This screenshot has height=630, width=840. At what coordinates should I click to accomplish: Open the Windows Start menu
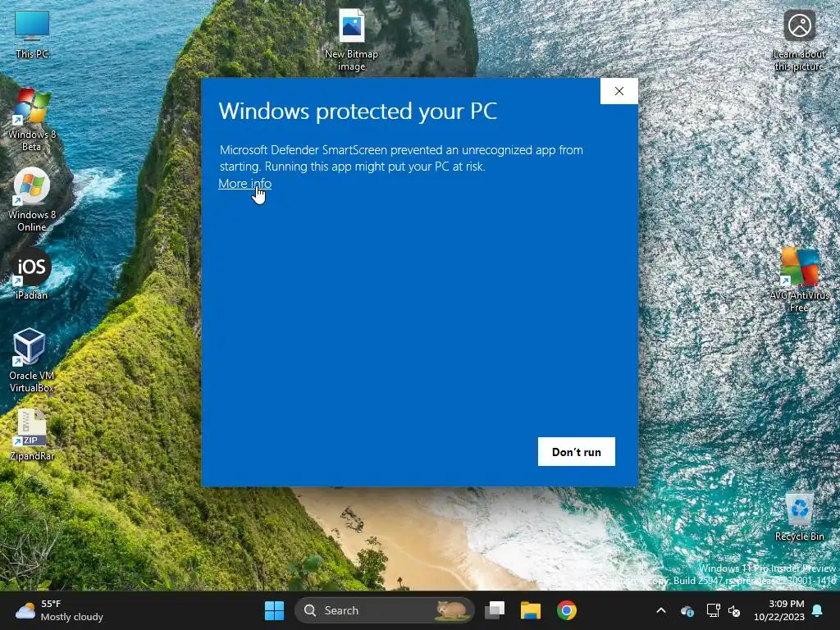click(x=274, y=610)
